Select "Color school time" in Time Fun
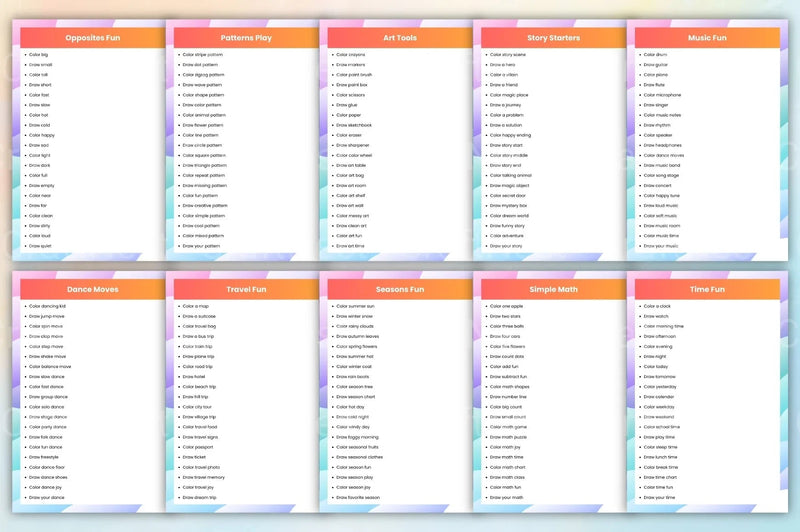Screen dimensions: 800x532 click(662, 427)
